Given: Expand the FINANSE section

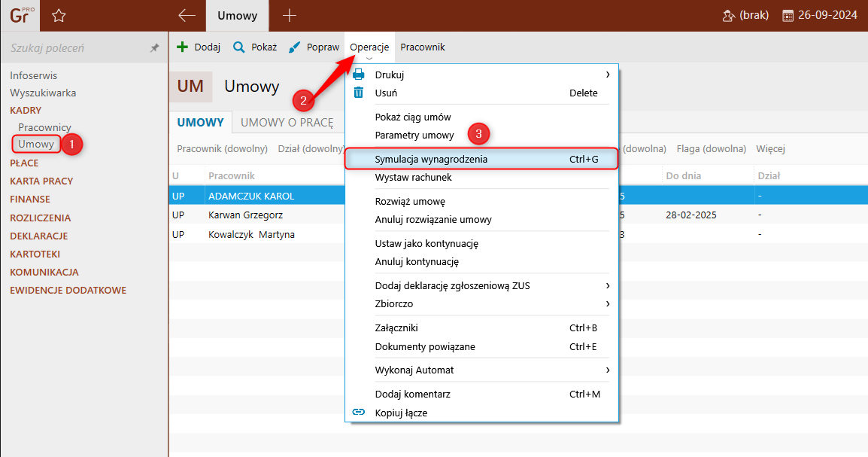Looking at the screenshot, I should 30,199.
